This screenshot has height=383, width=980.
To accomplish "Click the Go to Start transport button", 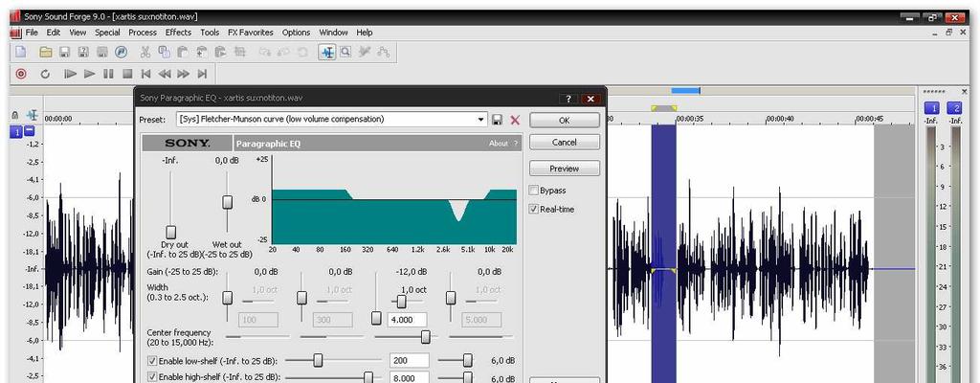I will pyautogui.click(x=145, y=74).
